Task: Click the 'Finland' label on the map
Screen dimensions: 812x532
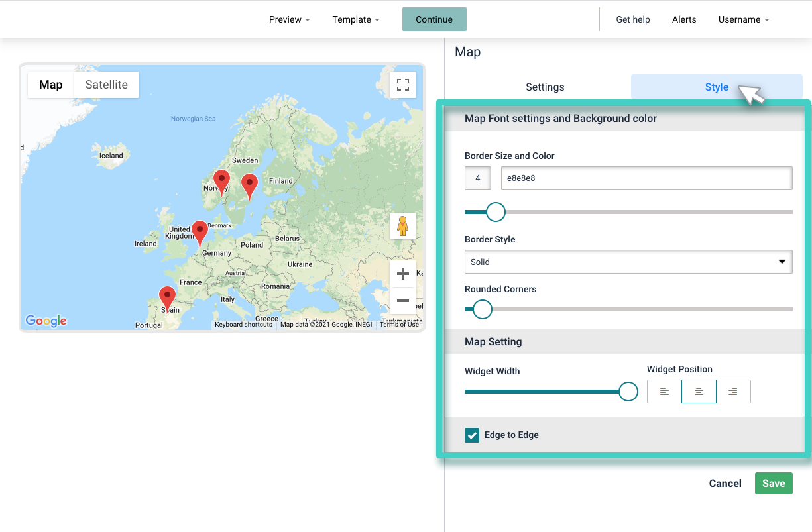Action: tap(281, 181)
